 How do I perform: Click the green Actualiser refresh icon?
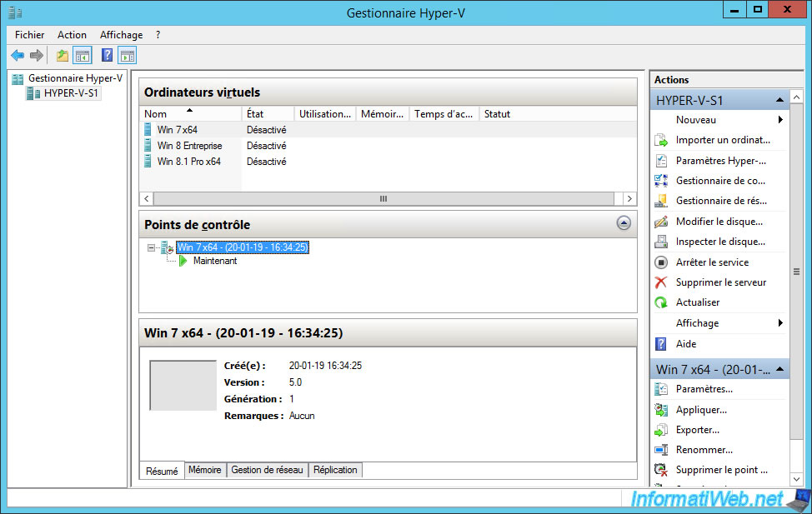[661, 302]
